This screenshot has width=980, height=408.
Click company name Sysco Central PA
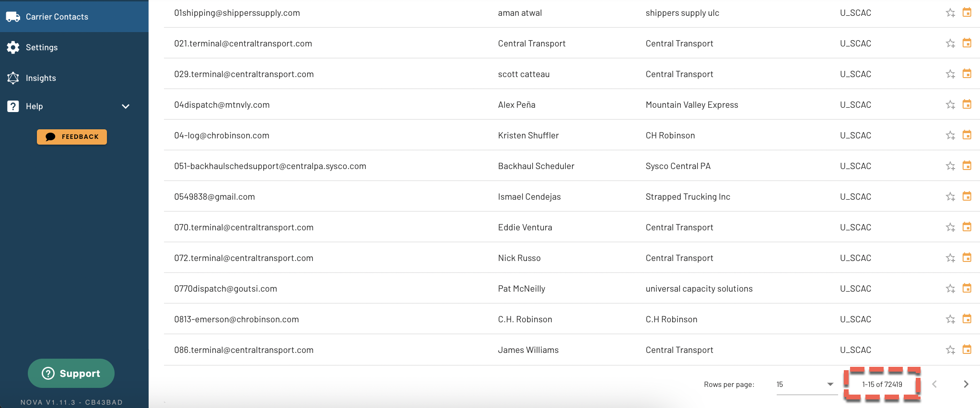click(x=678, y=166)
